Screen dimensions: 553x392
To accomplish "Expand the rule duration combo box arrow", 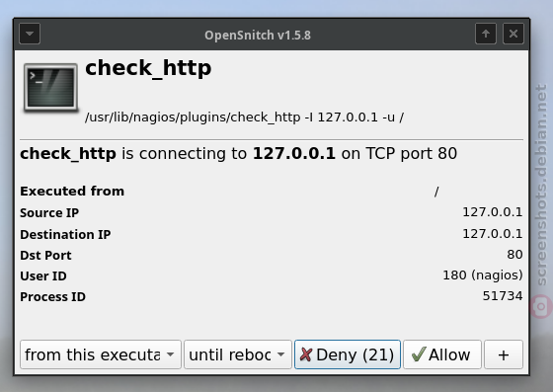I will [x=280, y=354].
